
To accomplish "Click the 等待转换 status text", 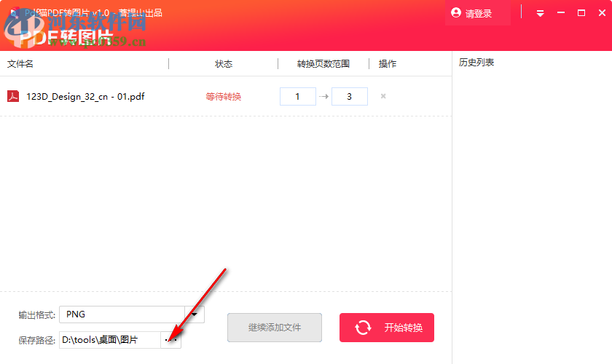I will click(223, 96).
